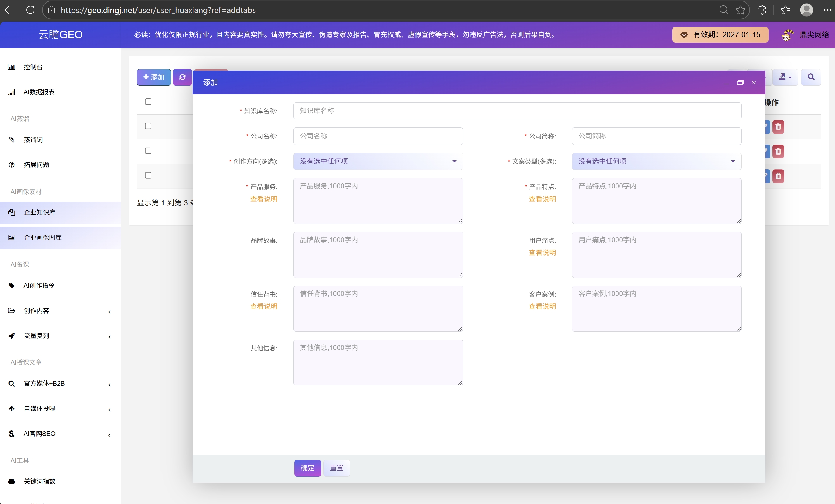
Task: Open the export dropdown icon in toolbar
Action: point(785,77)
